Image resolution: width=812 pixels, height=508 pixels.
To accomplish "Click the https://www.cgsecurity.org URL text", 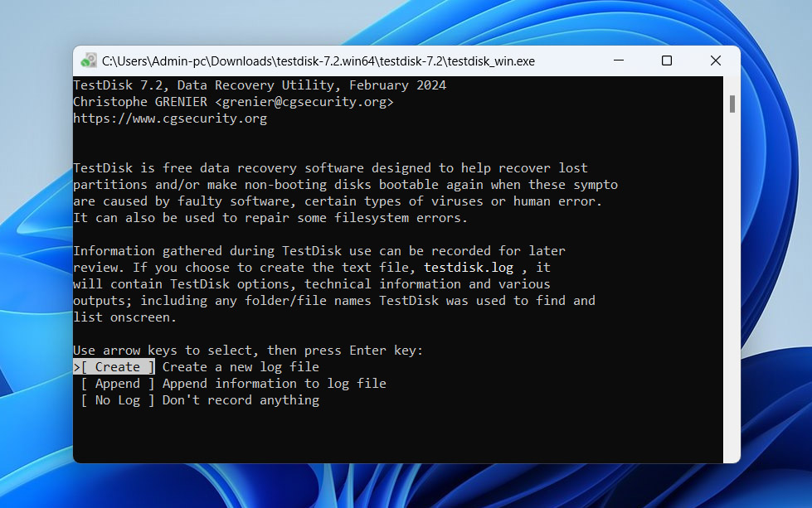I will click(170, 119).
